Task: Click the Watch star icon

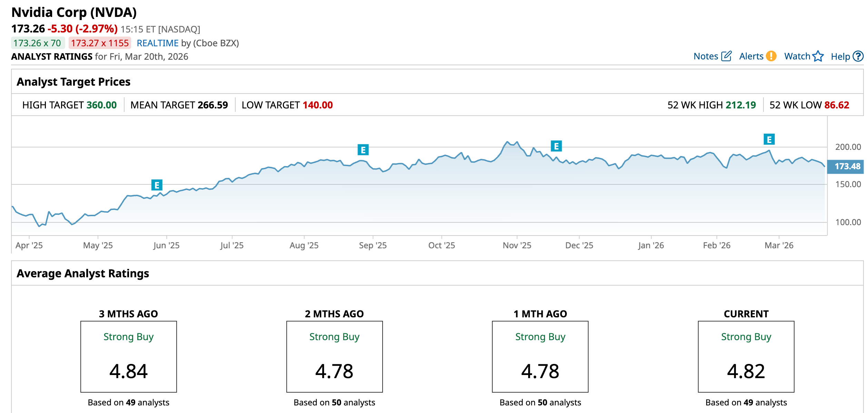Action: [x=818, y=56]
